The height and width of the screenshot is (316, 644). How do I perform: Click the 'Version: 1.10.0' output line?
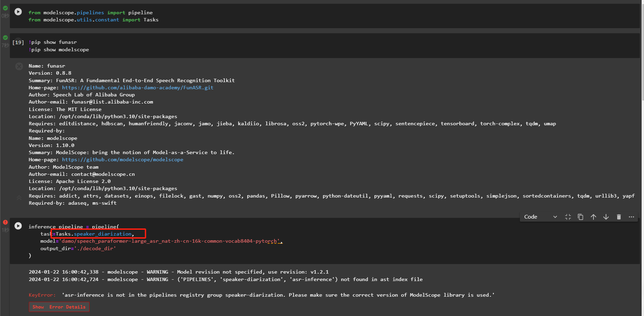point(52,145)
